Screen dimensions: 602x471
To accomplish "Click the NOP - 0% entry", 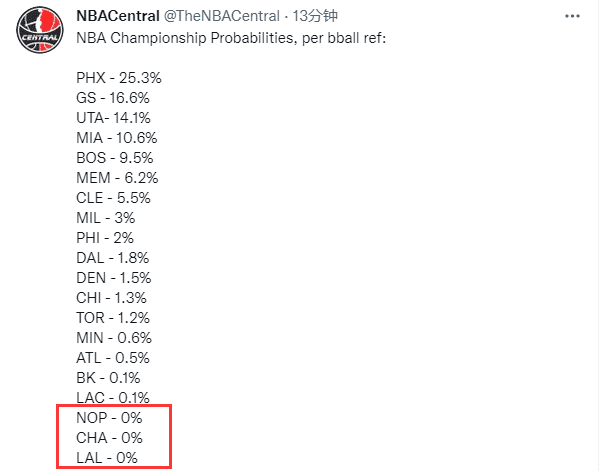I will 109,418.
